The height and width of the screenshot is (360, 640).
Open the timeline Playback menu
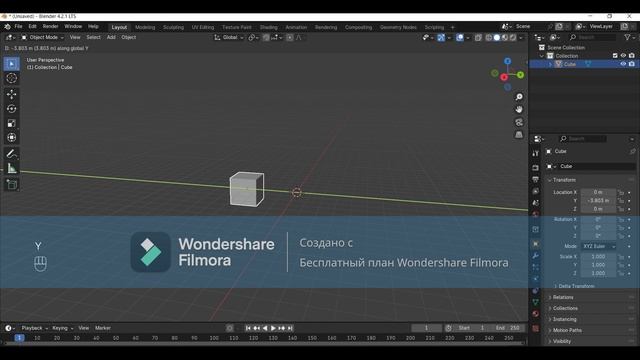click(x=34, y=328)
